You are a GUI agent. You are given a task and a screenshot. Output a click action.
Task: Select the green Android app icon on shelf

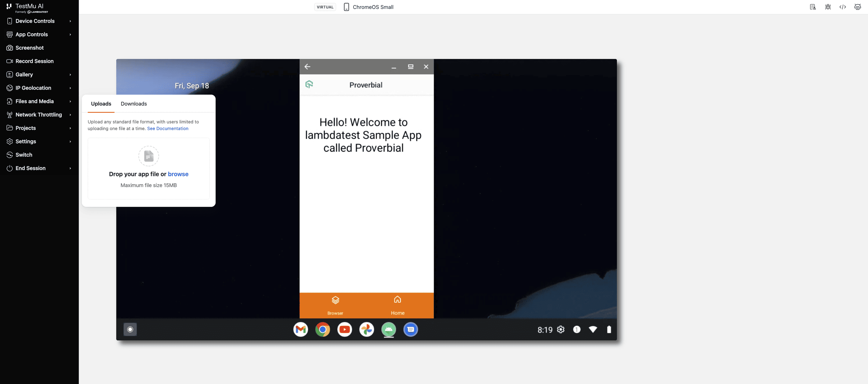click(389, 329)
